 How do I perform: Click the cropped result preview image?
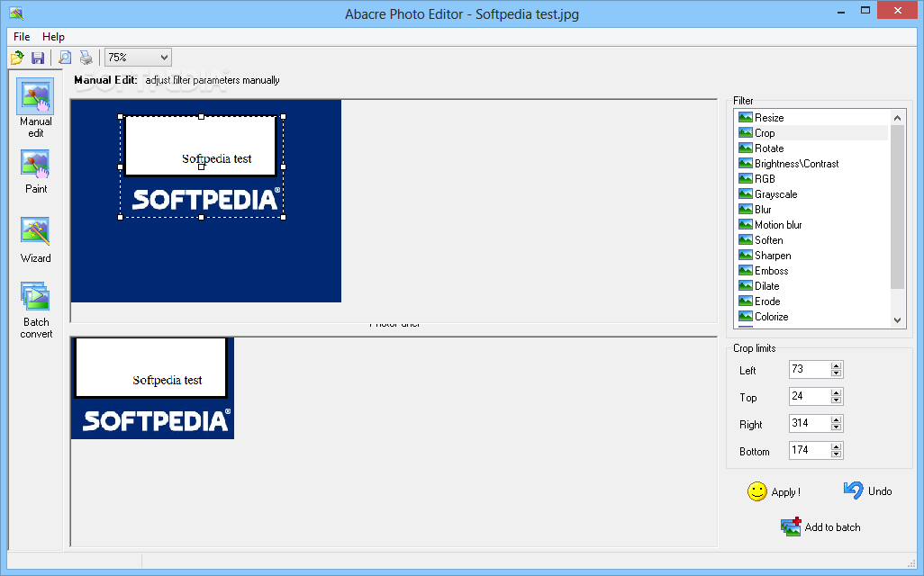(x=152, y=388)
